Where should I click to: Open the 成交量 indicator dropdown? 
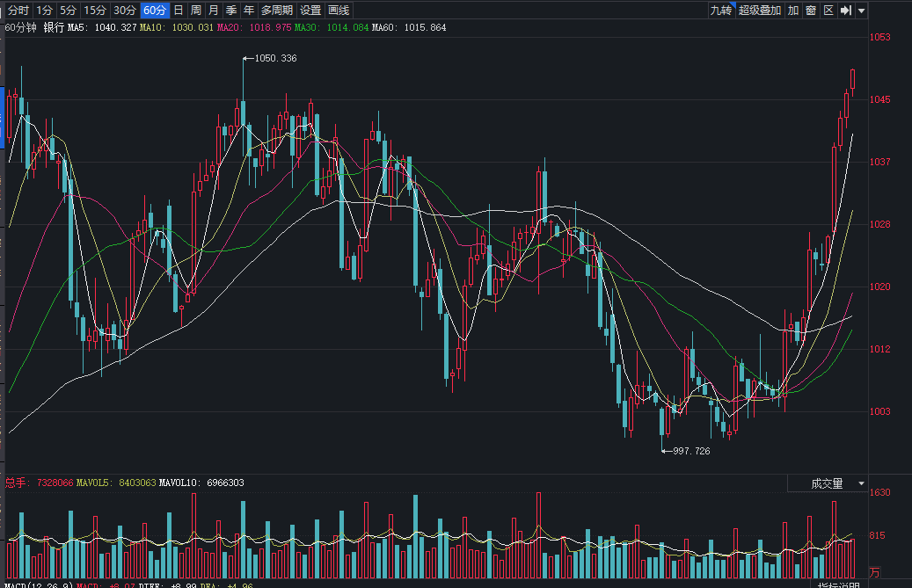coord(826,483)
